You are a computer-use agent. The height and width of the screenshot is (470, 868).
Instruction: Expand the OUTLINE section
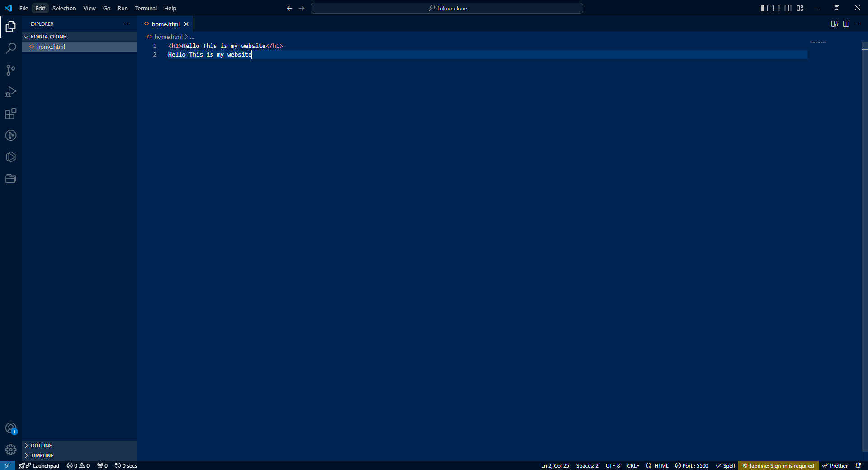[80, 446]
